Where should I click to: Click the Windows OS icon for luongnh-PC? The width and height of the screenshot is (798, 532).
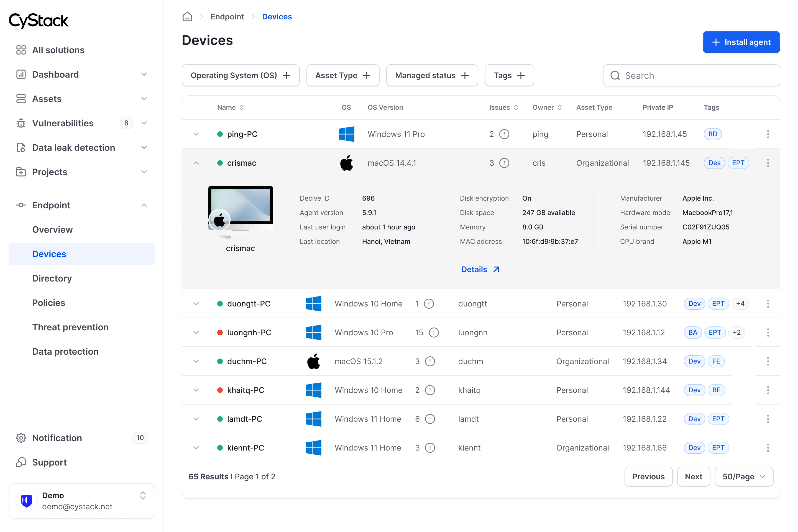point(313,332)
